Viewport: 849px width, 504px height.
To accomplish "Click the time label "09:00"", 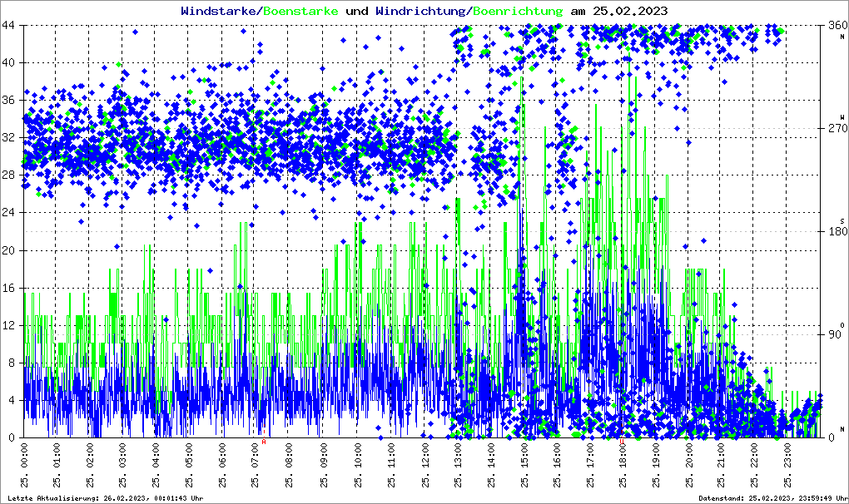I will [324, 455].
